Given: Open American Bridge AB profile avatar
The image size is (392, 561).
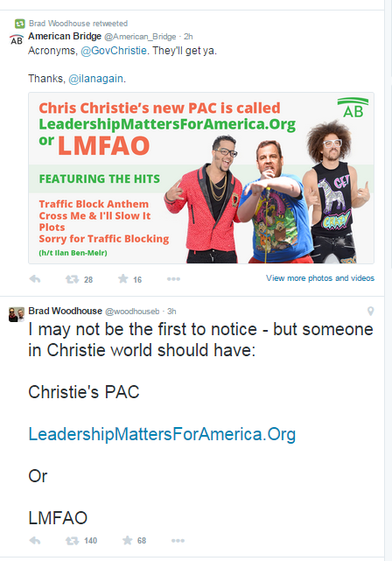Looking at the screenshot, I should (x=17, y=39).
